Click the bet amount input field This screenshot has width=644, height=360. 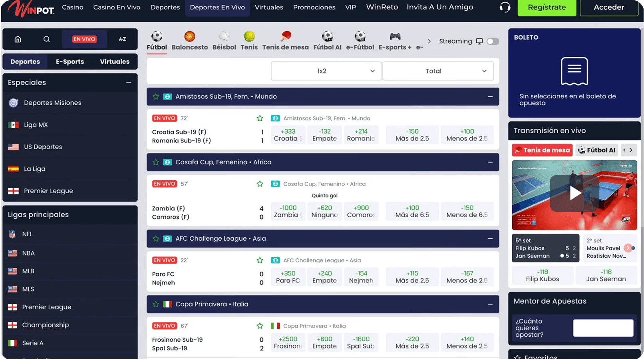point(603,328)
